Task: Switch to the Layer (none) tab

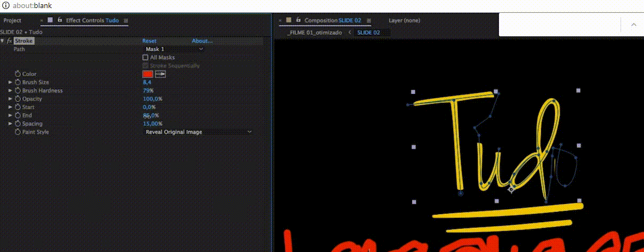Action: (404, 20)
